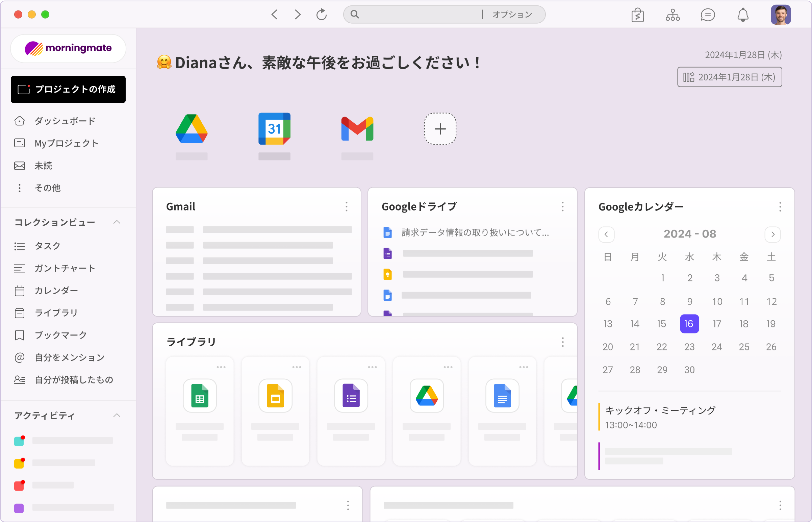Open the chat messages icon
The width and height of the screenshot is (812, 522).
pyautogui.click(x=708, y=15)
